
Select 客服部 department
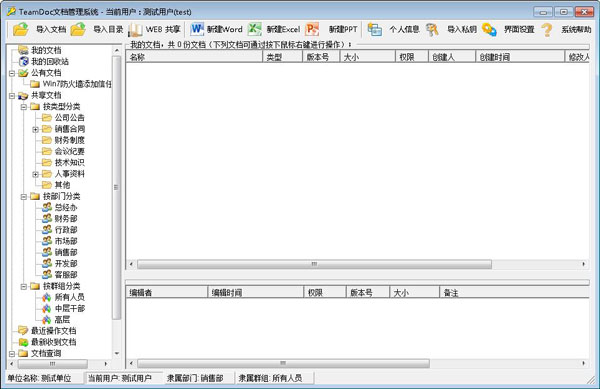point(65,274)
